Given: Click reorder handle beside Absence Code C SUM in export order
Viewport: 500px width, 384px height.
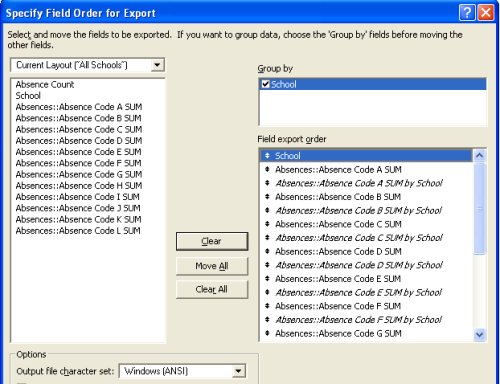Looking at the screenshot, I should [267, 224].
